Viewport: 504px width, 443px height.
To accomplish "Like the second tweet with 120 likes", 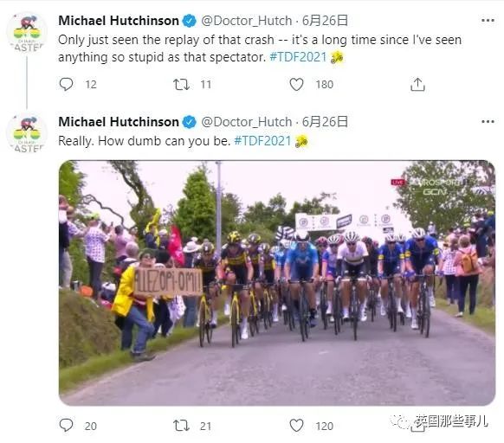I will tap(296, 426).
